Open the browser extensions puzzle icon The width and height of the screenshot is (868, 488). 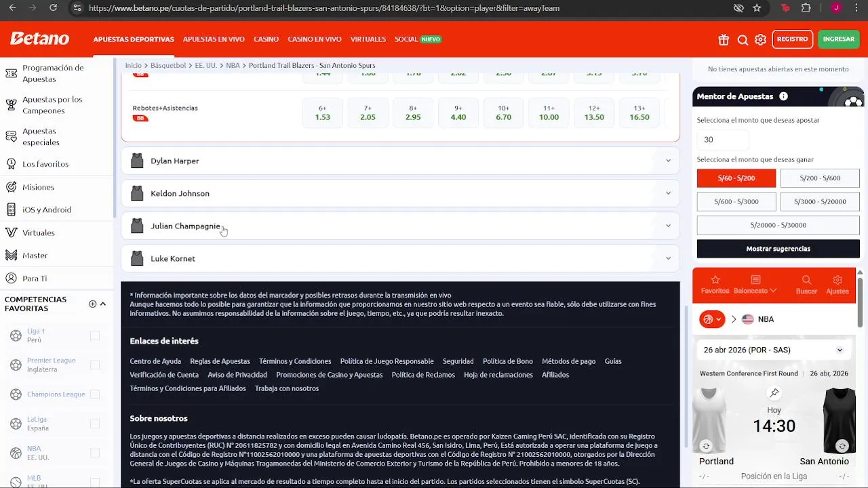806,8
